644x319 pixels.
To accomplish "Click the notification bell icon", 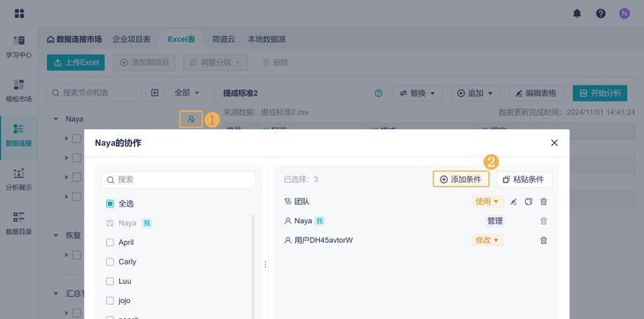I will 577,14.
